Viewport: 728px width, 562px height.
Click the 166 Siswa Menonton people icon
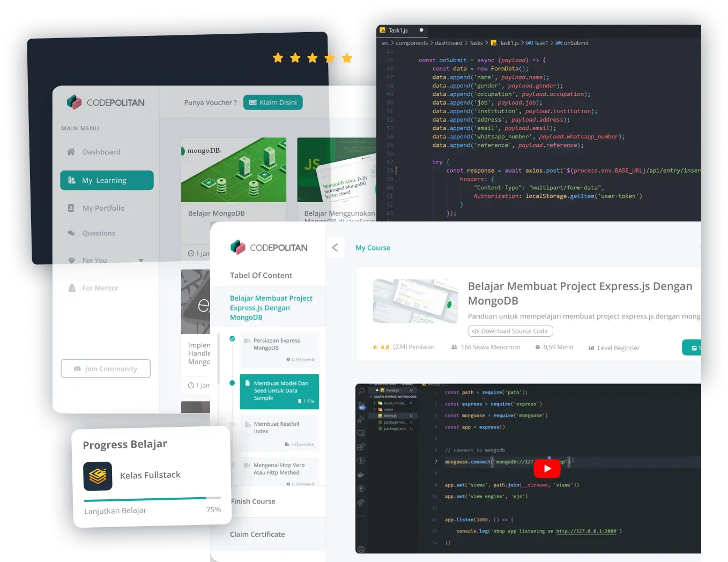[x=454, y=347]
